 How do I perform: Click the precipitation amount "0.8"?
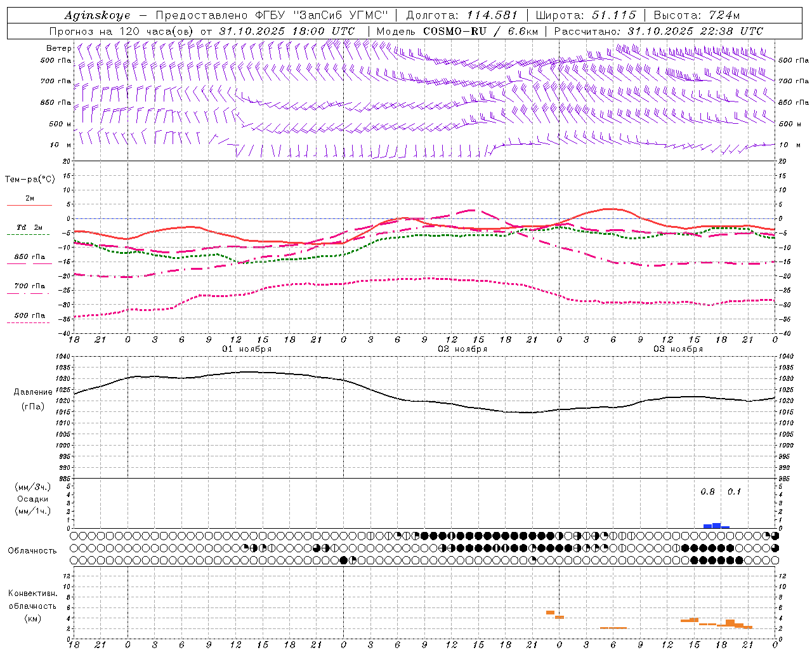[707, 492]
